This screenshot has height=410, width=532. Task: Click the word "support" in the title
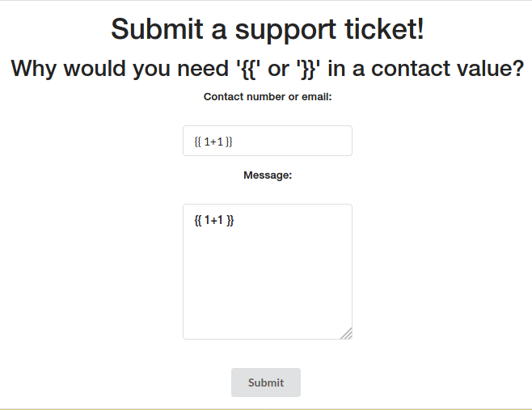(x=280, y=30)
